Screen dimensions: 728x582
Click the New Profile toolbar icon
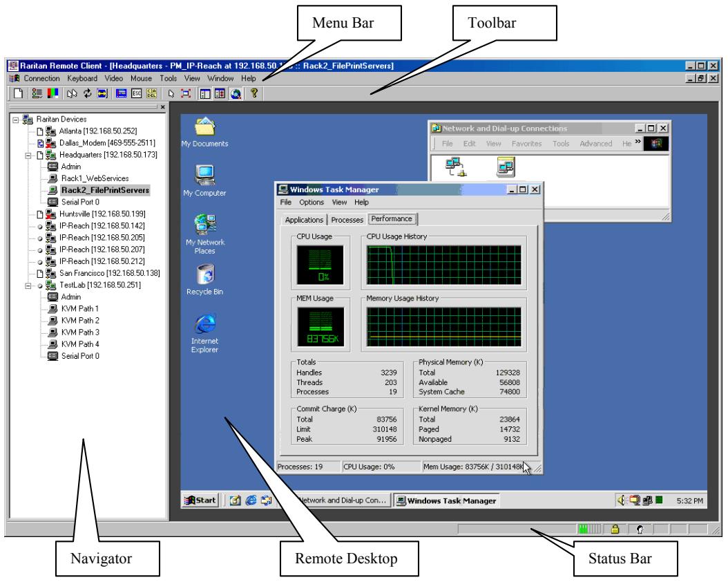coord(18,93)
